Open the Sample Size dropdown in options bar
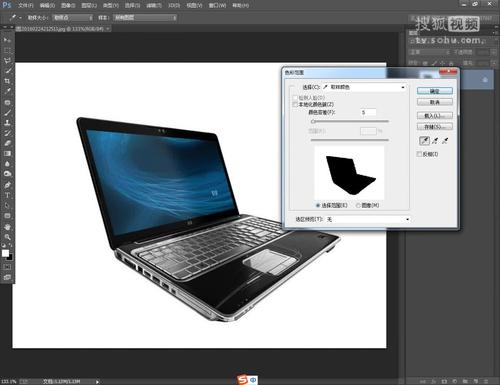The width and height of the screenshot is (500, 385). point(73,17)
